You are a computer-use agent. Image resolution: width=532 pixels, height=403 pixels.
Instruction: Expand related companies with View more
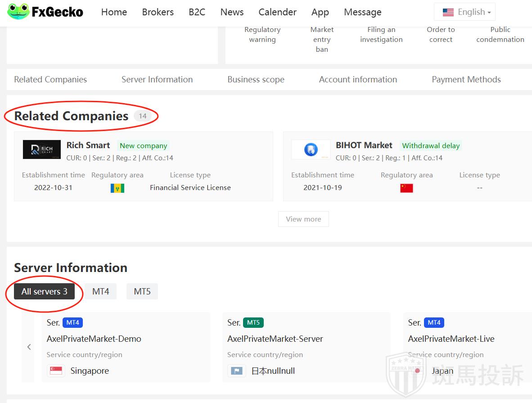[x=303, y=219]
